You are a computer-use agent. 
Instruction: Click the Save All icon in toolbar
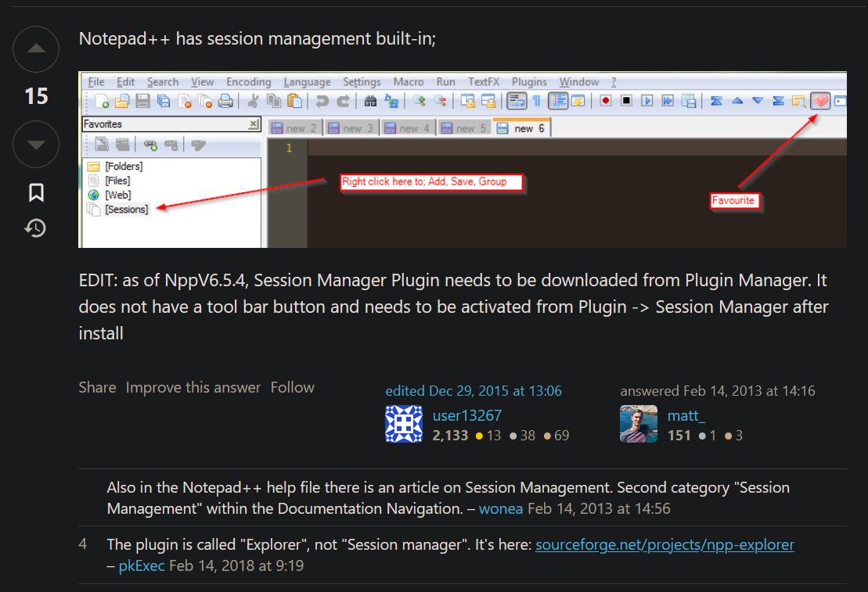[x=164, y=101]
